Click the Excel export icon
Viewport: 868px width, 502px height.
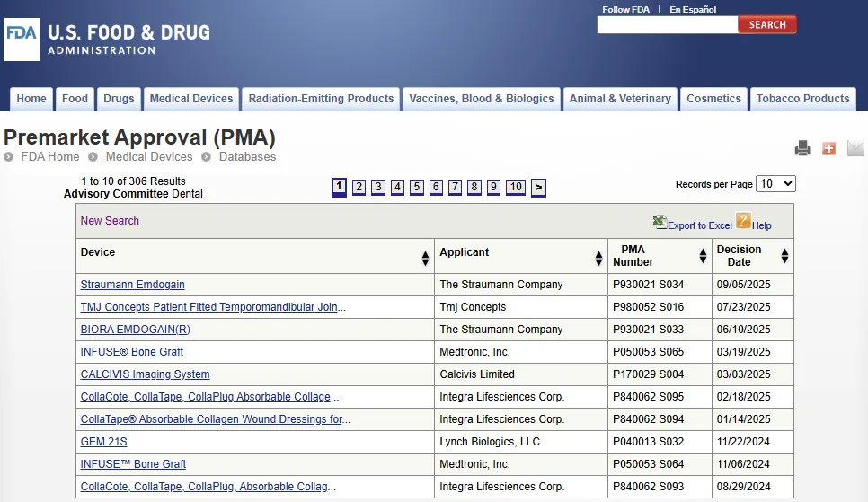pyautogui.click(x=660, y=222)
